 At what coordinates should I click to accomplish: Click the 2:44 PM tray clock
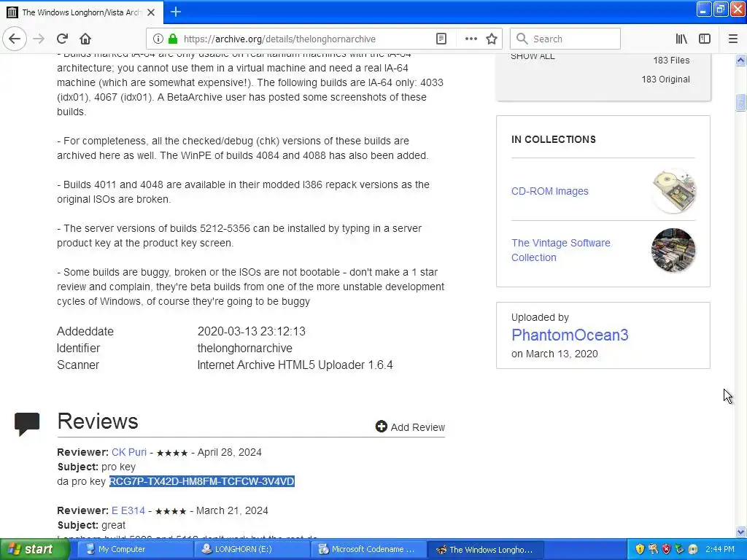tap(720, 549)
